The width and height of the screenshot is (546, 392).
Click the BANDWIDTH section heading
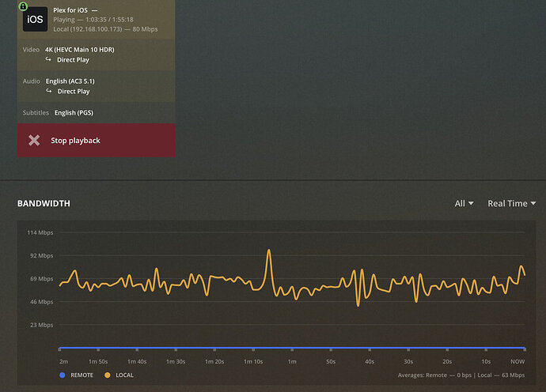pos(44,203)
